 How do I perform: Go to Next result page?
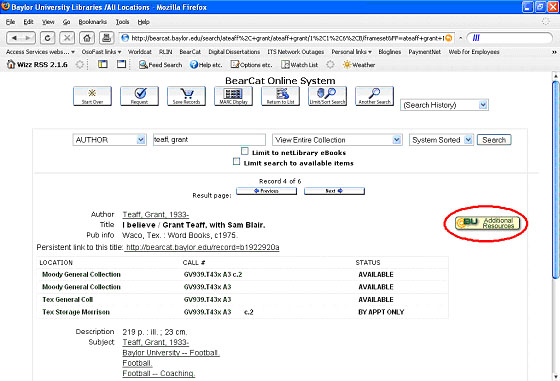tap(334, 191)
